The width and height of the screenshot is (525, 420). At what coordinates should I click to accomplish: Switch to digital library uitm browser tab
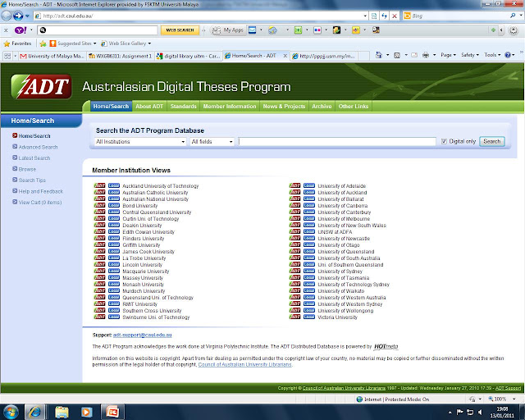click(188, 56)
